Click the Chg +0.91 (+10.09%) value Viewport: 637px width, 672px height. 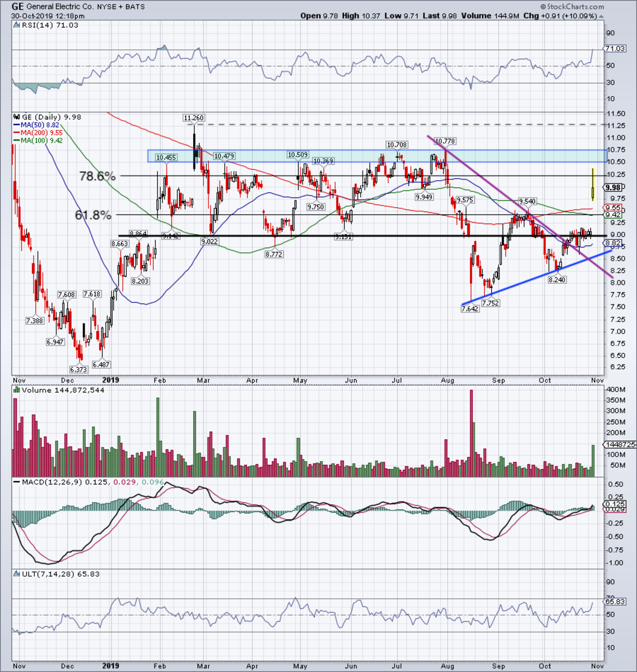pyautogui.click(x=564, y=16)
